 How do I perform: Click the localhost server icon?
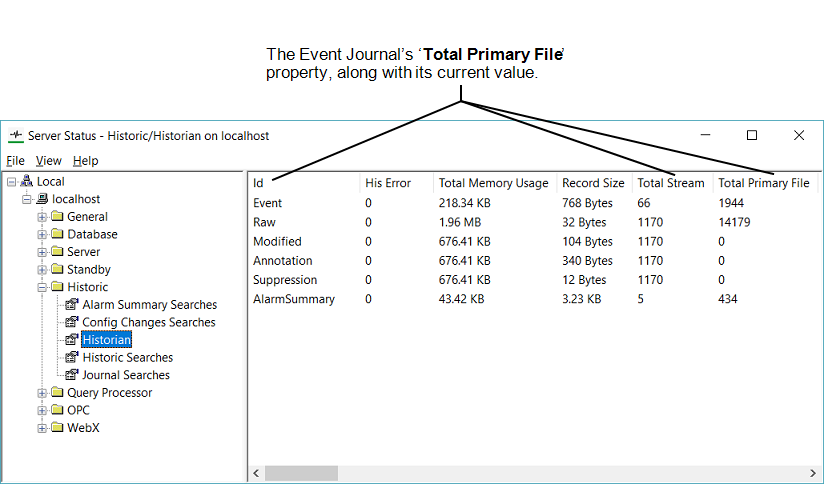pyautogui.click(x=42, y=199)
